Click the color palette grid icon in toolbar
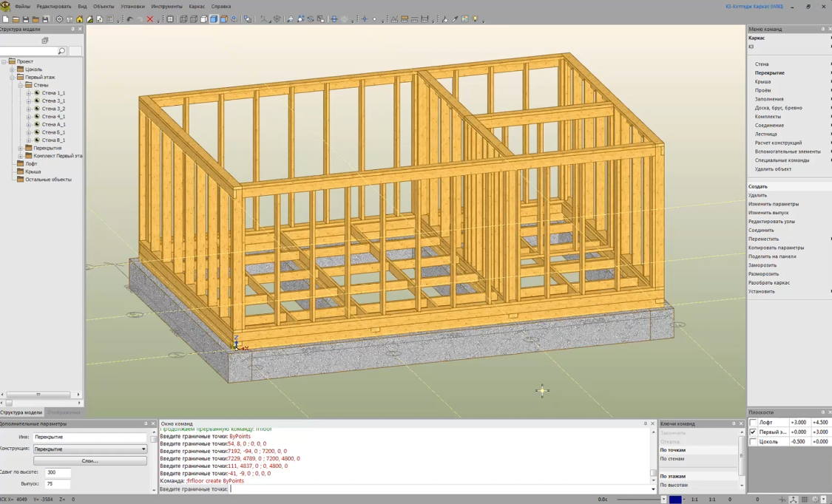832x504 pixels. click(465, 19)
